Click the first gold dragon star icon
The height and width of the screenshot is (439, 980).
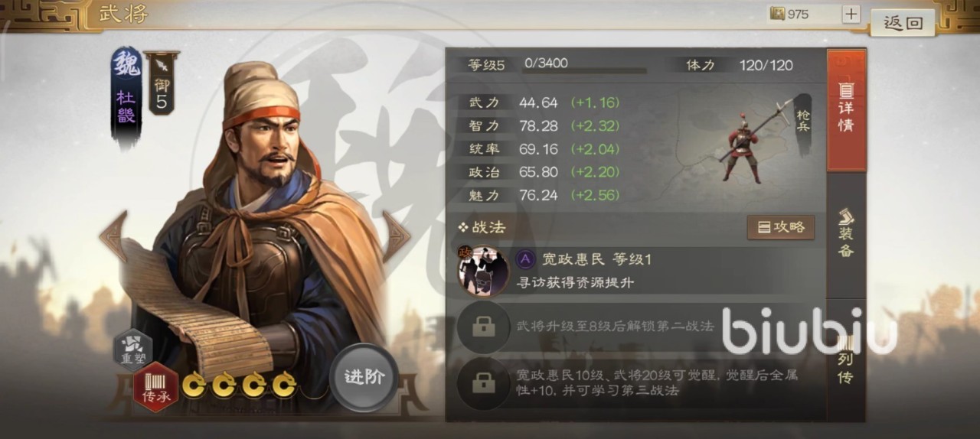194,384
